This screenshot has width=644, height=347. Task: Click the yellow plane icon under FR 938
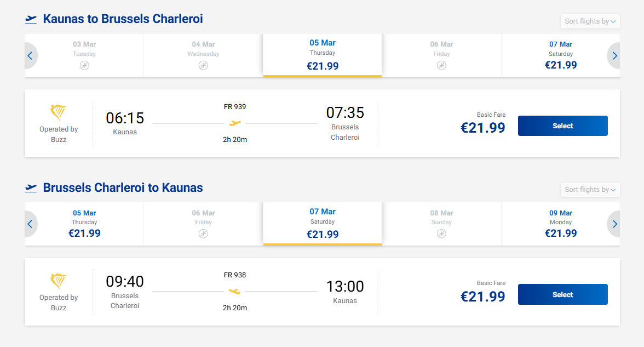click(235, 291)
